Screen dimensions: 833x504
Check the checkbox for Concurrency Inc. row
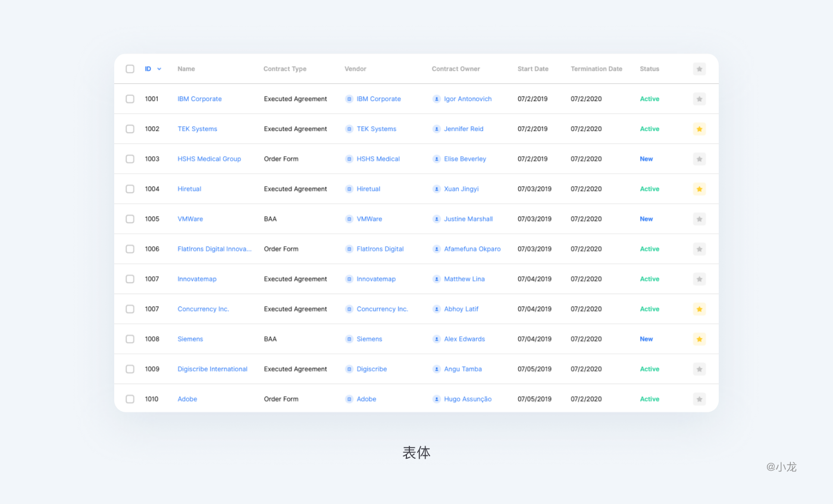[130, 309]
